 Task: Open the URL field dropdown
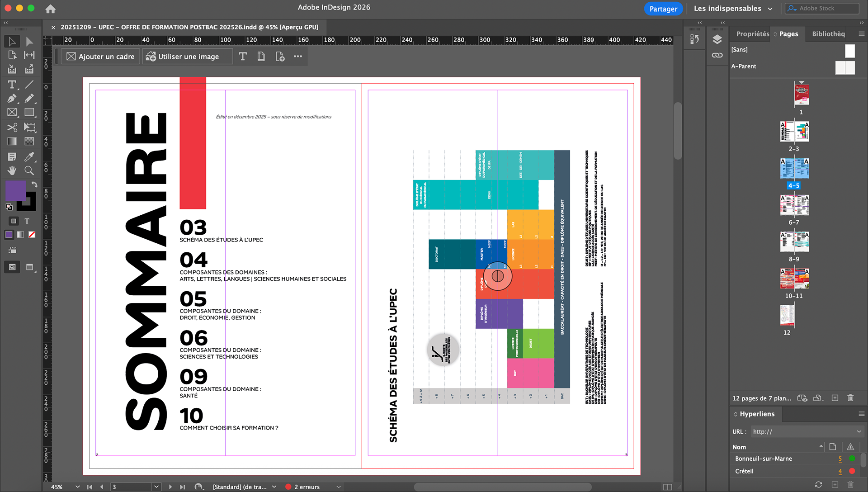859,432
